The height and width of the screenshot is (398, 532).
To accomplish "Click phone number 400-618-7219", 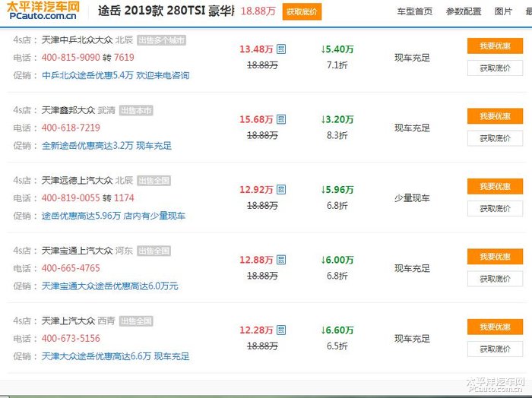I will (71, 128).
